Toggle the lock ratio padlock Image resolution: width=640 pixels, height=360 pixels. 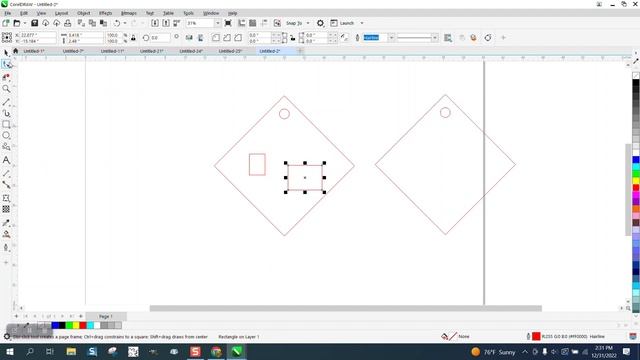point(133,38)
